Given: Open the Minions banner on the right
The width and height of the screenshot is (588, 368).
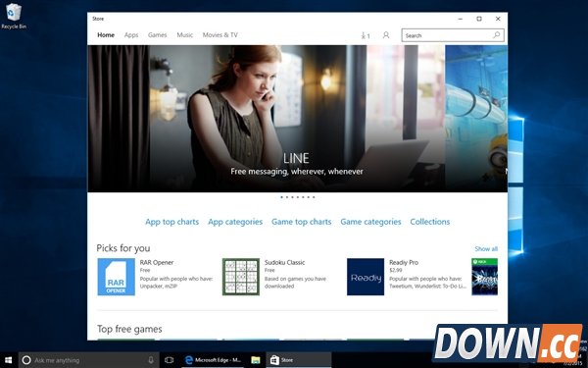Looking at the screenshot, I should (x=476, y=119).
